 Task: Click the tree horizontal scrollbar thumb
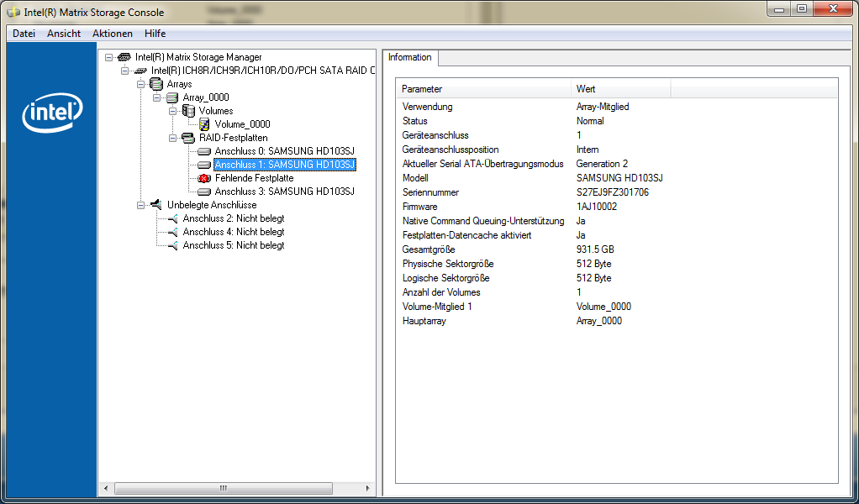[x=223, y=488]
